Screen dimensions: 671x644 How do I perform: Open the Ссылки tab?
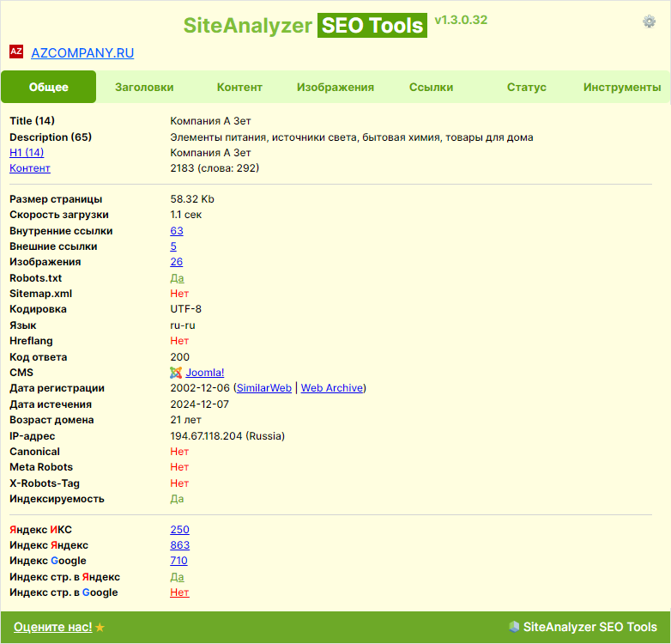431,87
